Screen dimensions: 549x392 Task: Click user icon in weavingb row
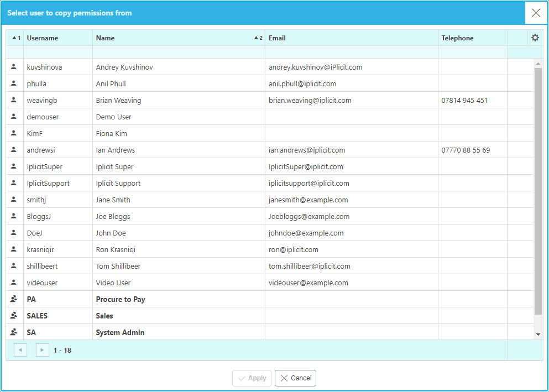(14, 100)
